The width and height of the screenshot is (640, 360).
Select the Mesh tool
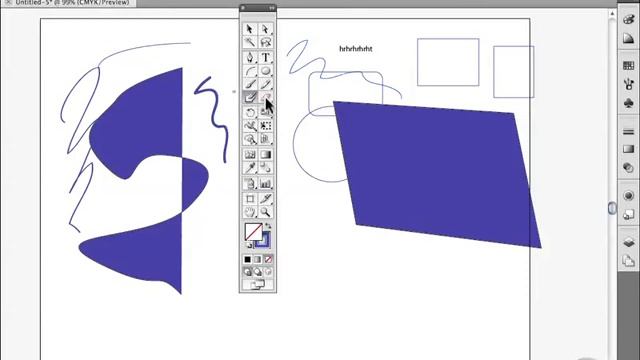point(250,154)
